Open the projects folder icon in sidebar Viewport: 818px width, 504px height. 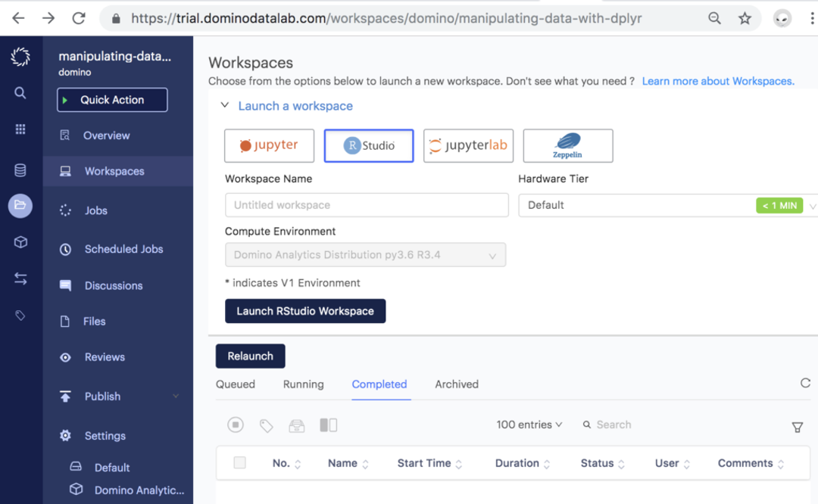[x=20, y=206]
